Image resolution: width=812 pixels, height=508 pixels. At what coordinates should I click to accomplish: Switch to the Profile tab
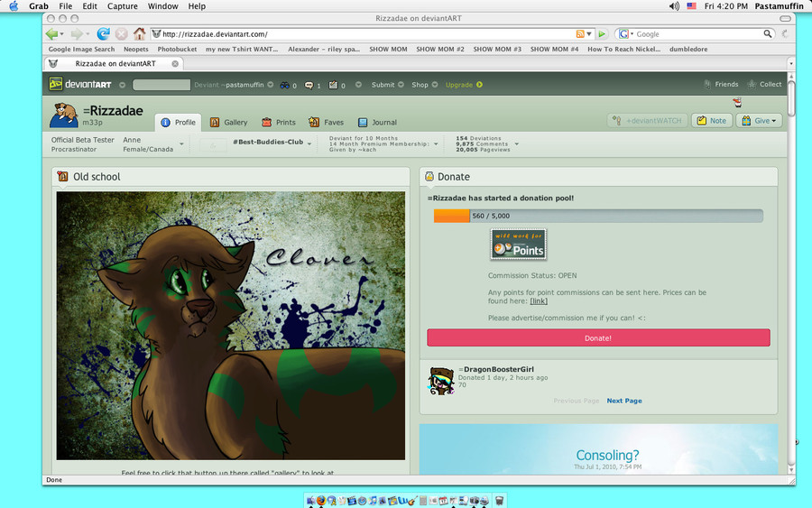pyautogui.click(x=178, y=122)
